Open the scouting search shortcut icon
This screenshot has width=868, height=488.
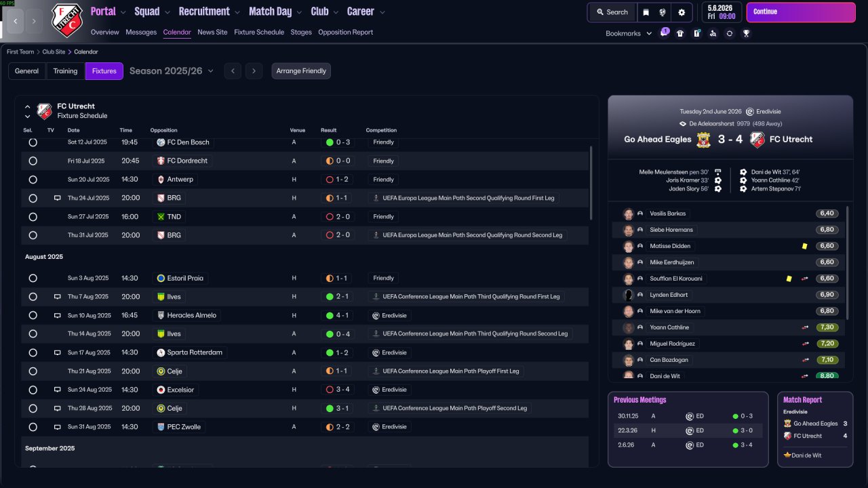(x=713, y=33)
